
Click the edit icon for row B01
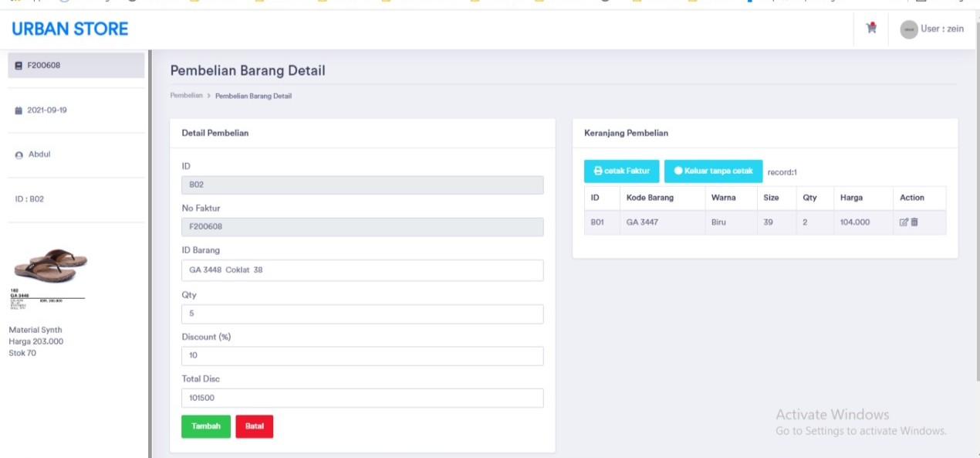(x=904, y=222)
